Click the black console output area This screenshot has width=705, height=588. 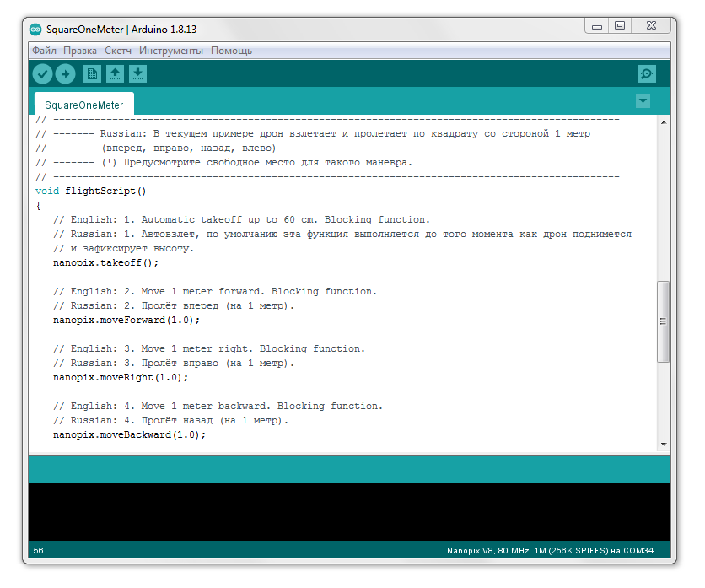point(349,512)
